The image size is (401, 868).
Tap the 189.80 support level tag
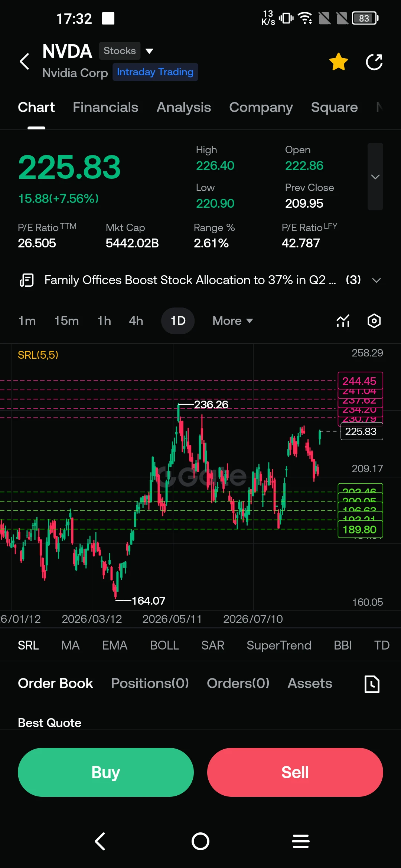tap(360, 529)
